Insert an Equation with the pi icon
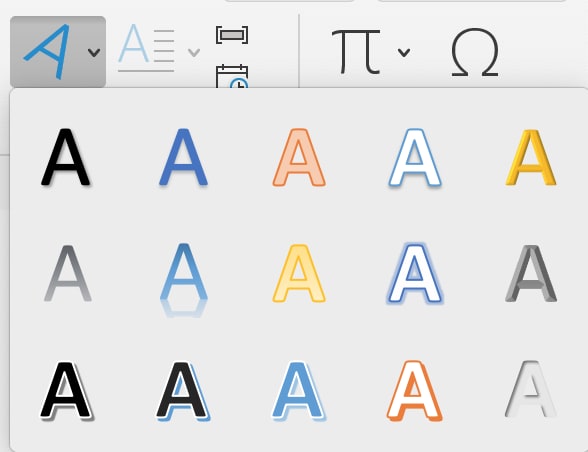The width and height of the screenshot is (588, 452). point(356,51)
